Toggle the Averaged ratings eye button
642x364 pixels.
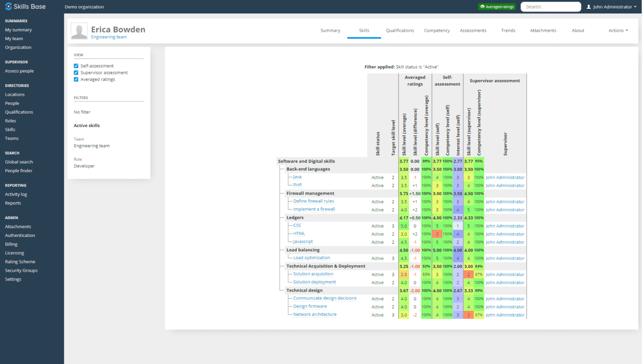point(497,7)
